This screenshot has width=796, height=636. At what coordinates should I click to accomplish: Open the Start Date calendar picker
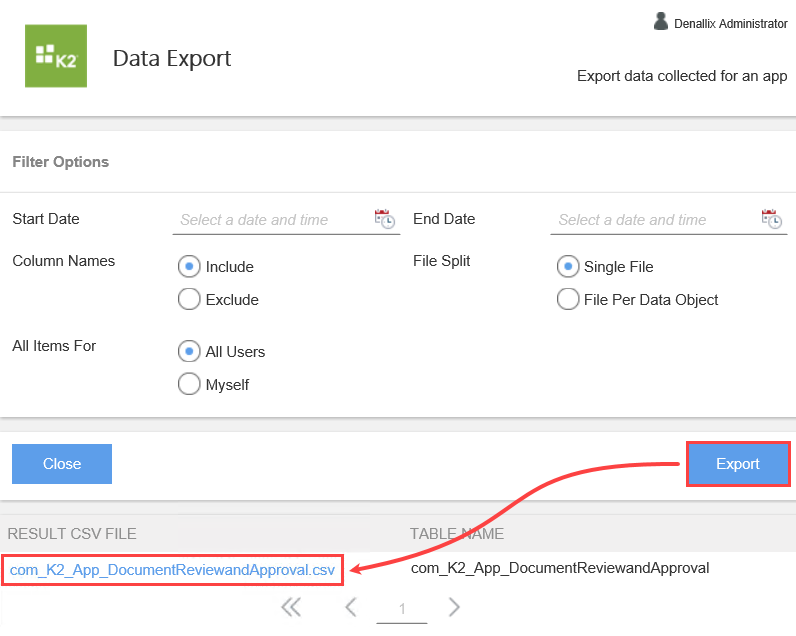point(384,219)
